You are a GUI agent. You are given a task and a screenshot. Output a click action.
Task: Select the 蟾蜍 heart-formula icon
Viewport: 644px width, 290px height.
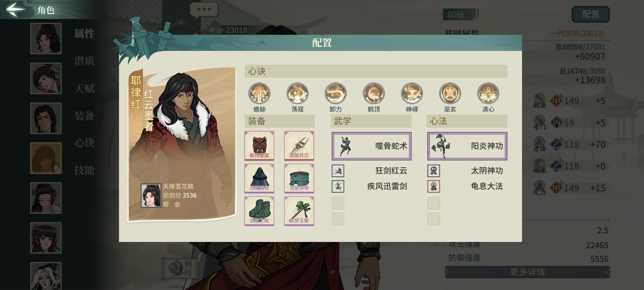pyautogui.click(x=259, y=93)
